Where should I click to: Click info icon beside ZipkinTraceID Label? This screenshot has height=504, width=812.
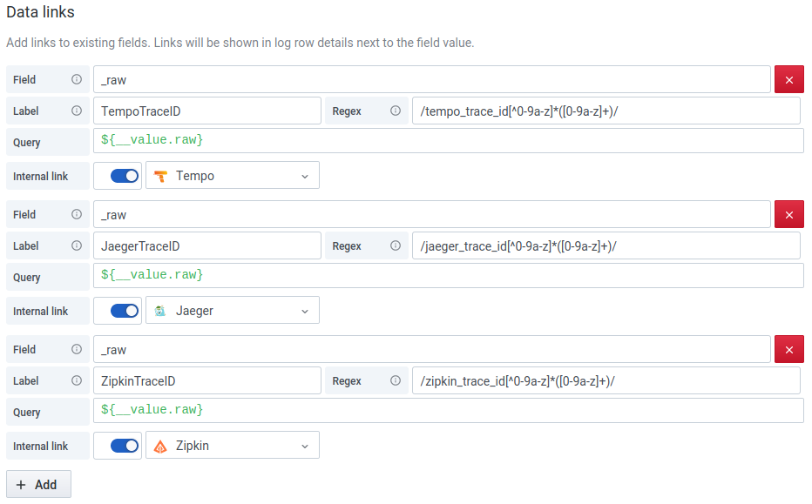[x=77, y=380]
